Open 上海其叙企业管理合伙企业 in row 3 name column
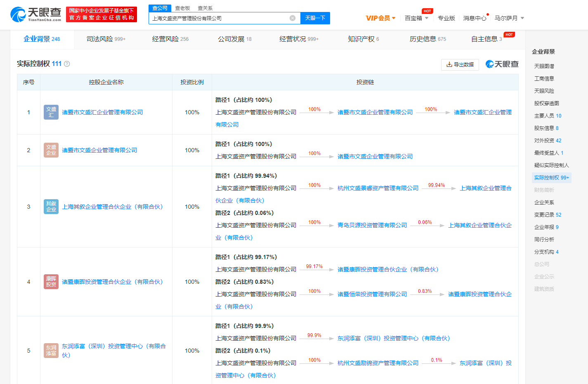 click(x=112, y=207)
